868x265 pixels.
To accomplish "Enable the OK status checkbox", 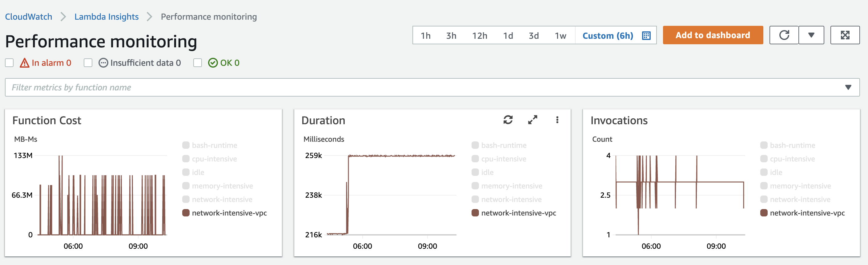I will (198, 63).
